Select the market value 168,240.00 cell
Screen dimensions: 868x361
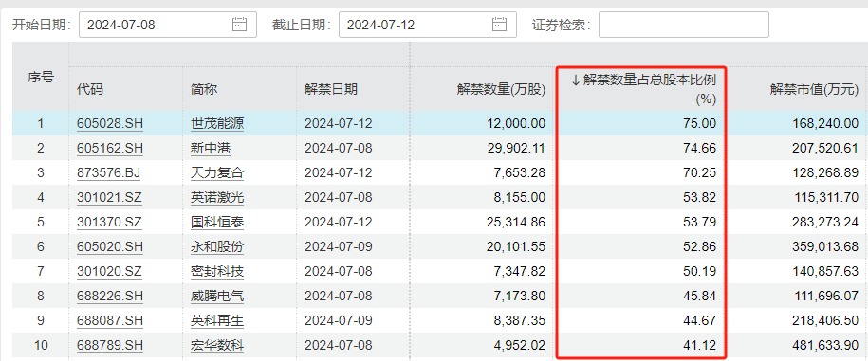[797, 124]
